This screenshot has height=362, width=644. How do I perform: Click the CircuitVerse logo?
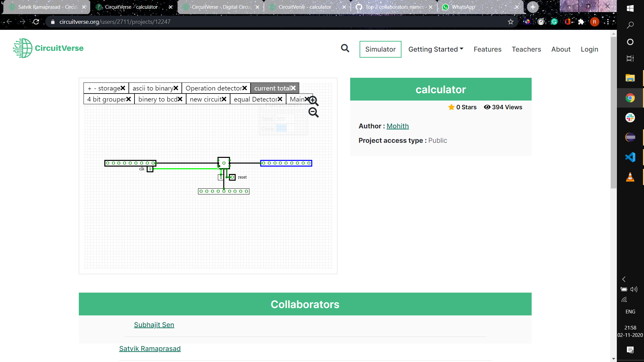click(x=48, y=48)
